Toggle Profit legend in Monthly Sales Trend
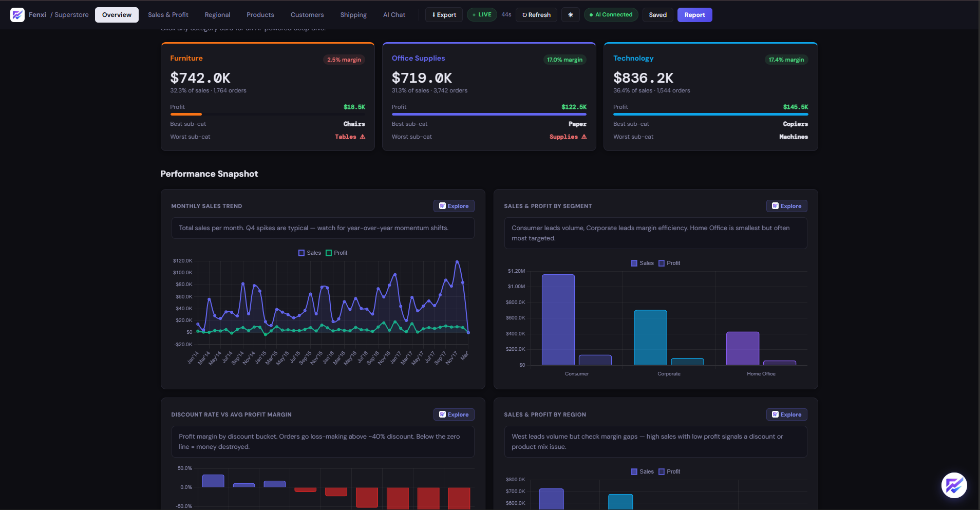This screenshot has height=510, width=980. click(x=336, y=253)
